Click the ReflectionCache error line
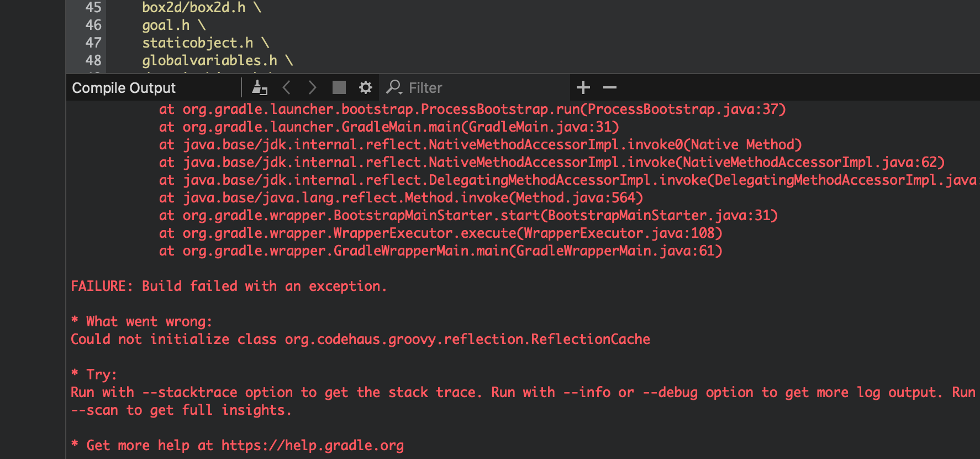This screenshot has height=459, width=980. tap(360, 339)
